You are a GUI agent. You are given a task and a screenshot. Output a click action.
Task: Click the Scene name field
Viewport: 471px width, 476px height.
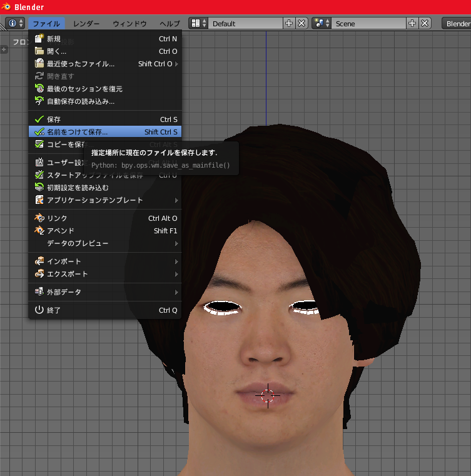point(369,23)
